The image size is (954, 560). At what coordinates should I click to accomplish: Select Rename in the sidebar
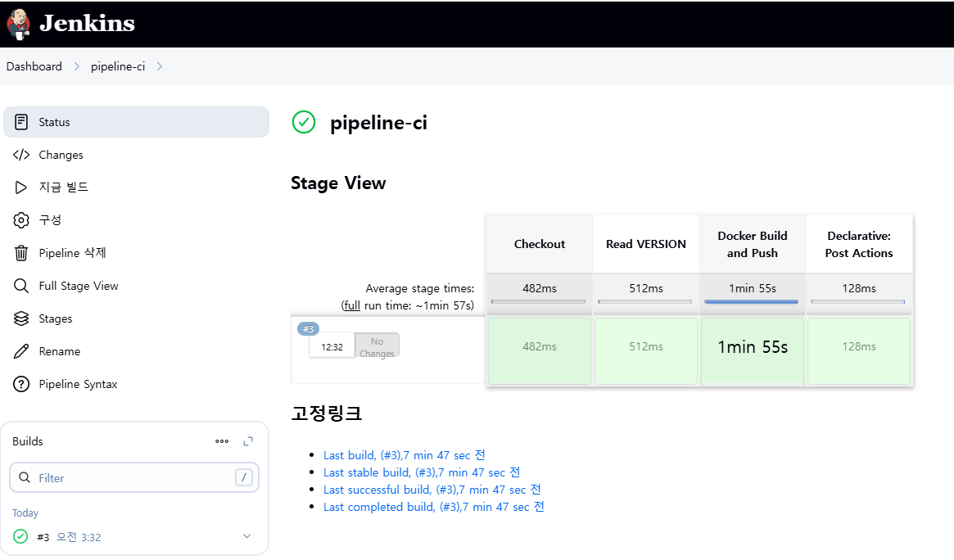click(x=136, y=351)
